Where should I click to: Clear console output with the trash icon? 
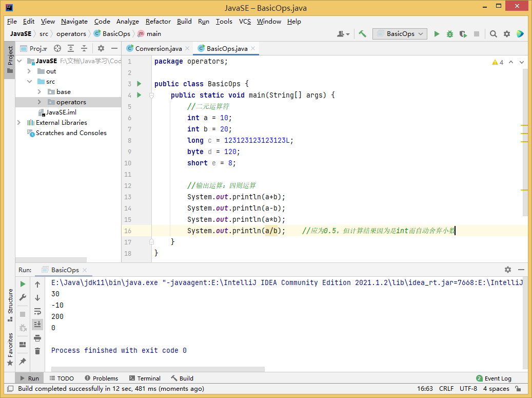pos(37,351)
